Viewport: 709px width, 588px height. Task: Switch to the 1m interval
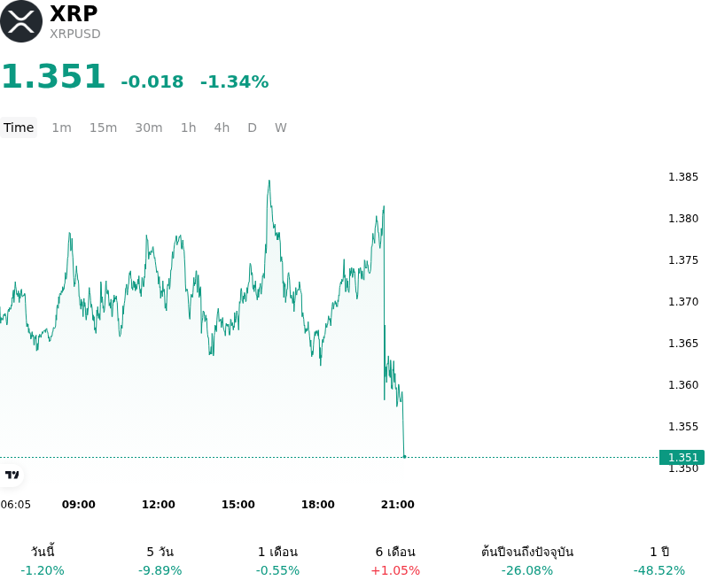pyautogui.click(x=61, y=128)
